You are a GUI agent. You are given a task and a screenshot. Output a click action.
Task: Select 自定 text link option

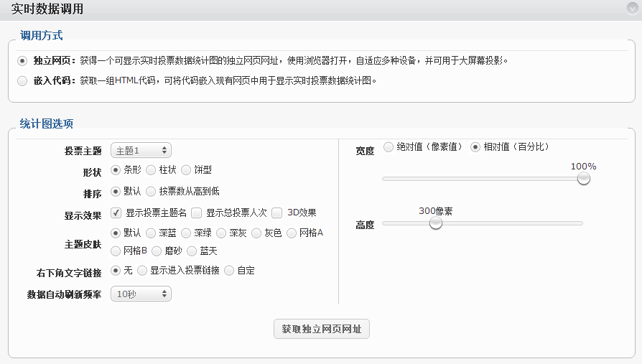tap(229, 271)
